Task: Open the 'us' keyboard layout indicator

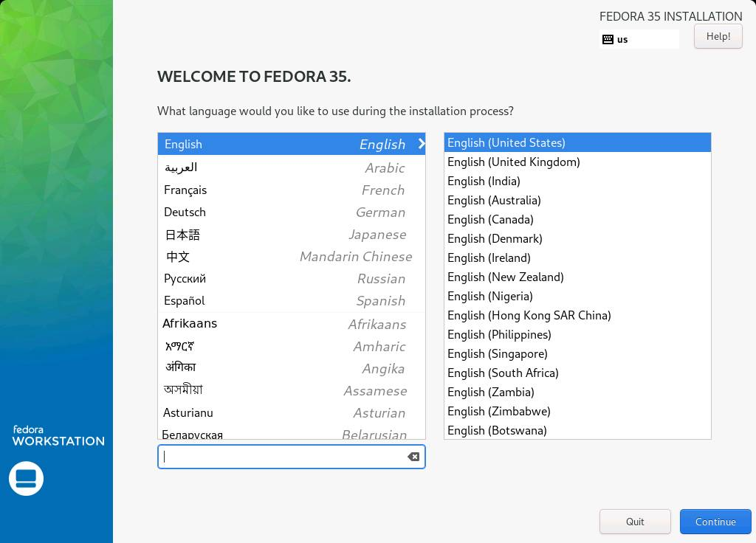Action: (639, 40)
